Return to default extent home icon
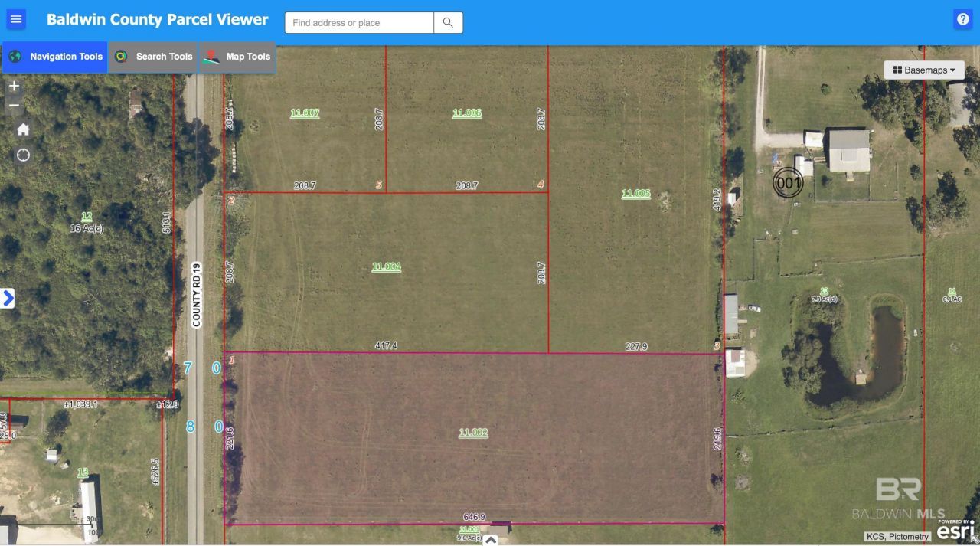The height and width of the screenshot is (546, 980). point(23,129)
